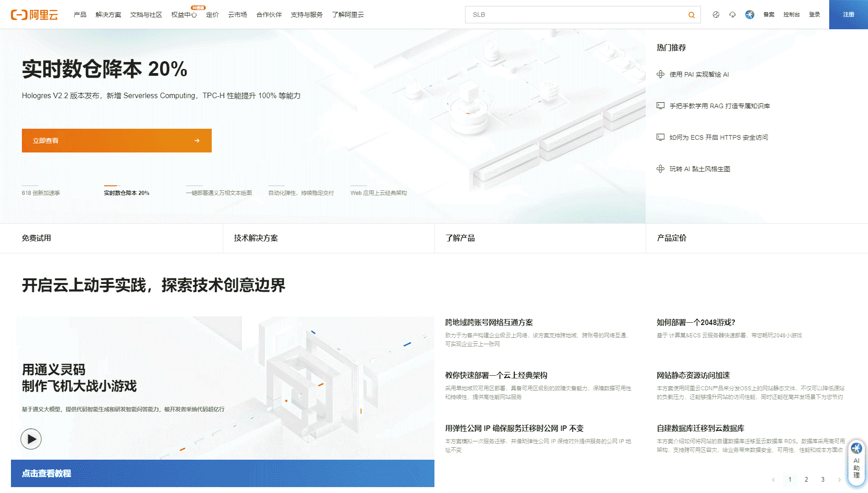The image size is (868, 493).
Task: Go to next page arrow in pagination
Action: (839, 479)
